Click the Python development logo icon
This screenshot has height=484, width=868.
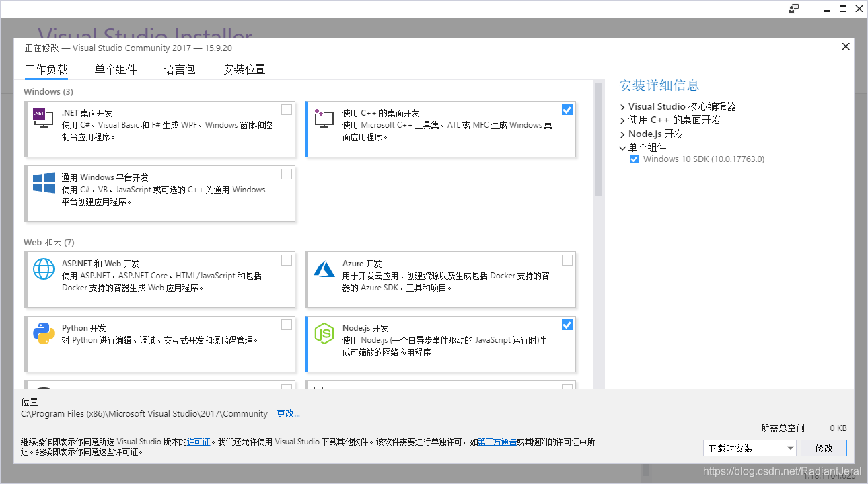[x=44, y=333]
